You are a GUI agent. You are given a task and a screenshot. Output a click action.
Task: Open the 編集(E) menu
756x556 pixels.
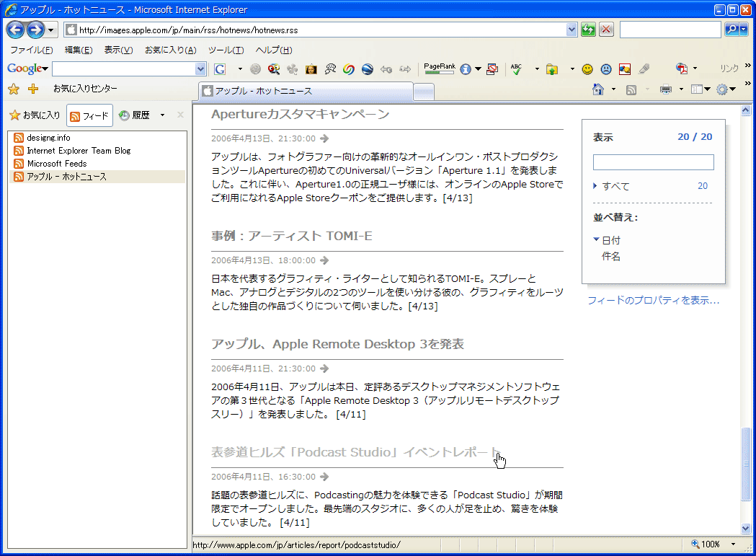point(79,50)
